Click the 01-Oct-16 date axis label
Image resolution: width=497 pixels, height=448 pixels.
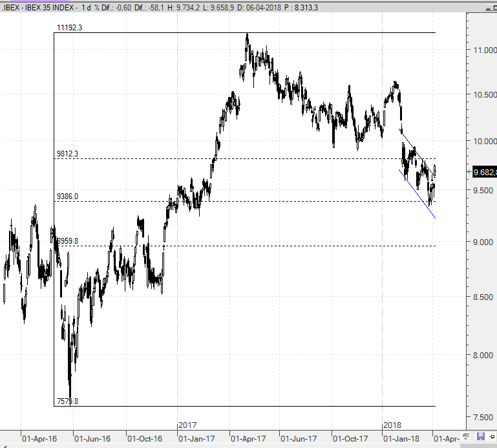145,439
